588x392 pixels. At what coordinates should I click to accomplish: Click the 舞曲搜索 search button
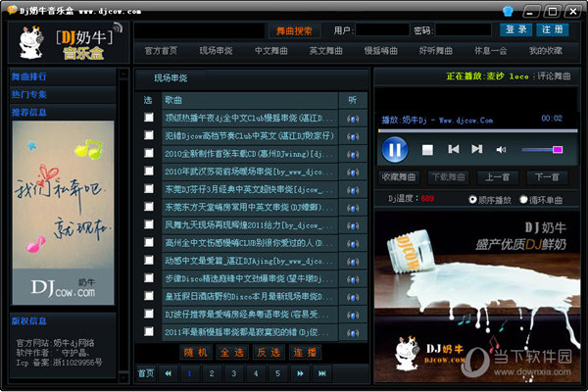click(x=294, y=31)
